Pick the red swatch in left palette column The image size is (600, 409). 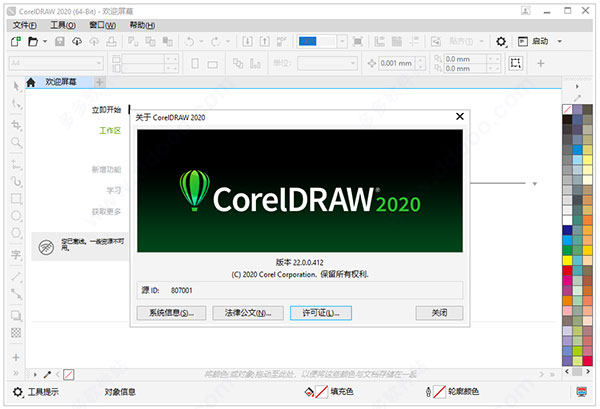567,270
